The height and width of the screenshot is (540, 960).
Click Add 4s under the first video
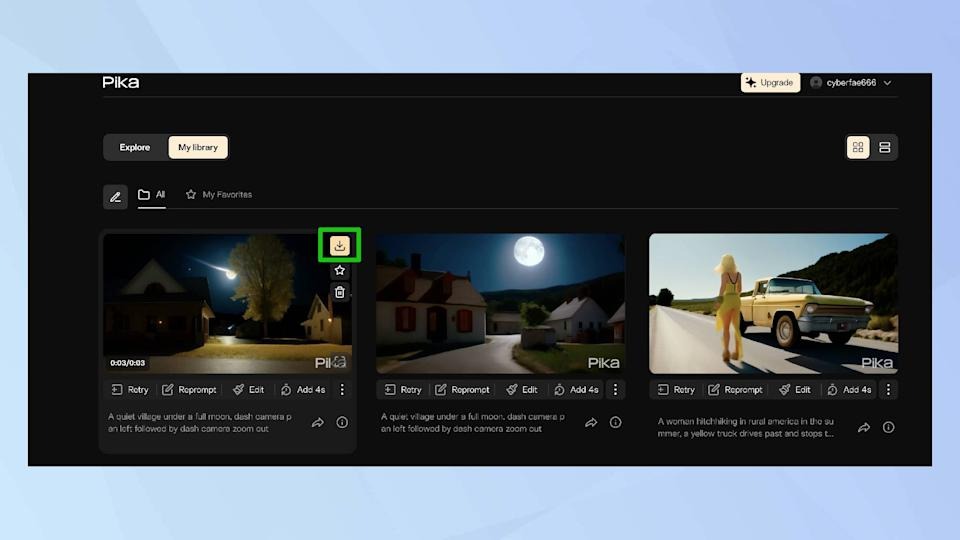tap(303, 390)
